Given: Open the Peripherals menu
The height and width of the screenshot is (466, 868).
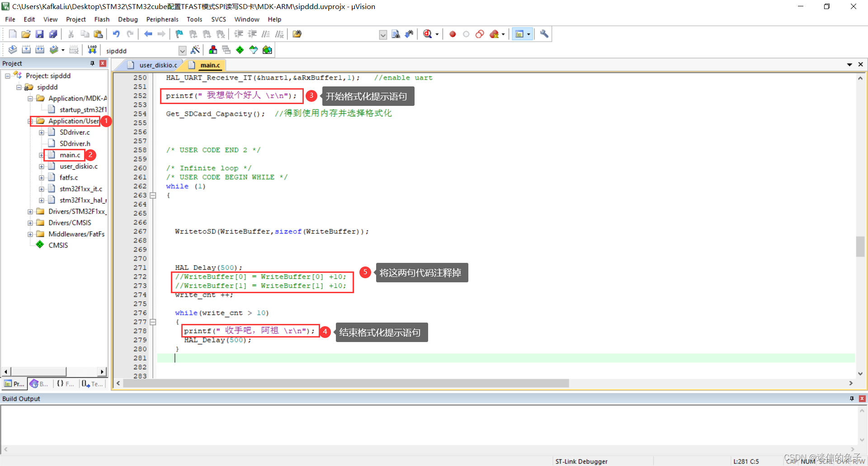Looking at the screenshot, I should point(162,19).
